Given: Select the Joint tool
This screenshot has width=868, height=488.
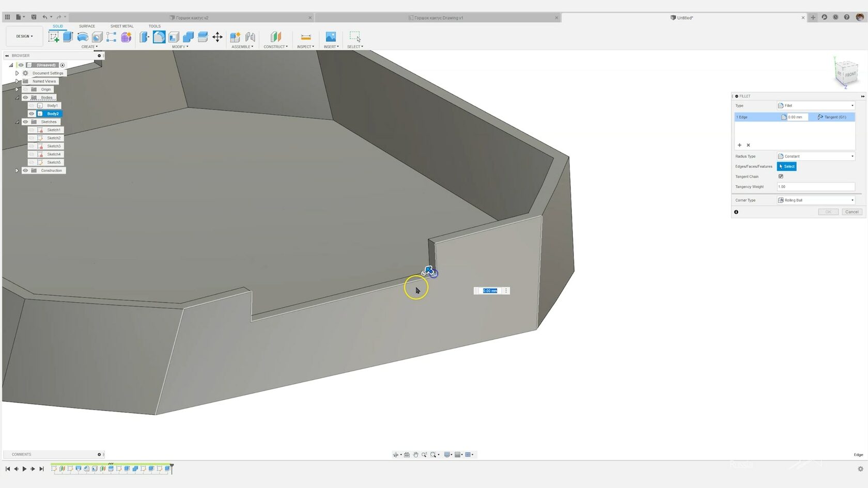Looking at the screenshot, I should point(250,37).
